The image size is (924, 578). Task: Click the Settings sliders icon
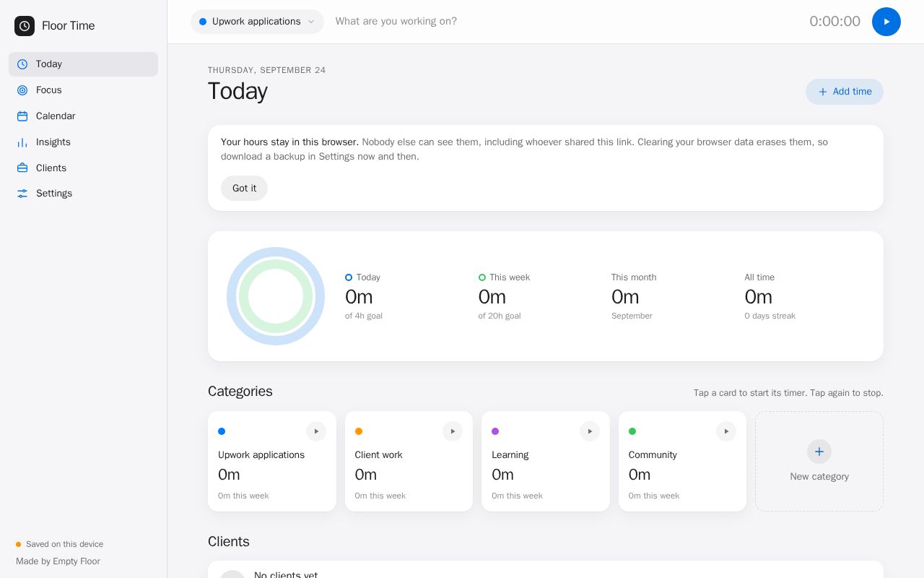tap(22, 194)
